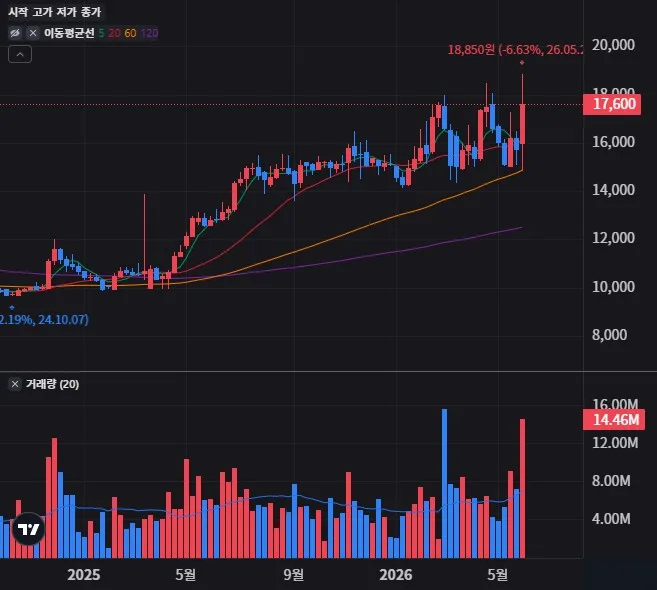Viewport: 657px width, 590px height.
Task: Click the 24.10.07 low price annotation
Action: pos(44,320)
